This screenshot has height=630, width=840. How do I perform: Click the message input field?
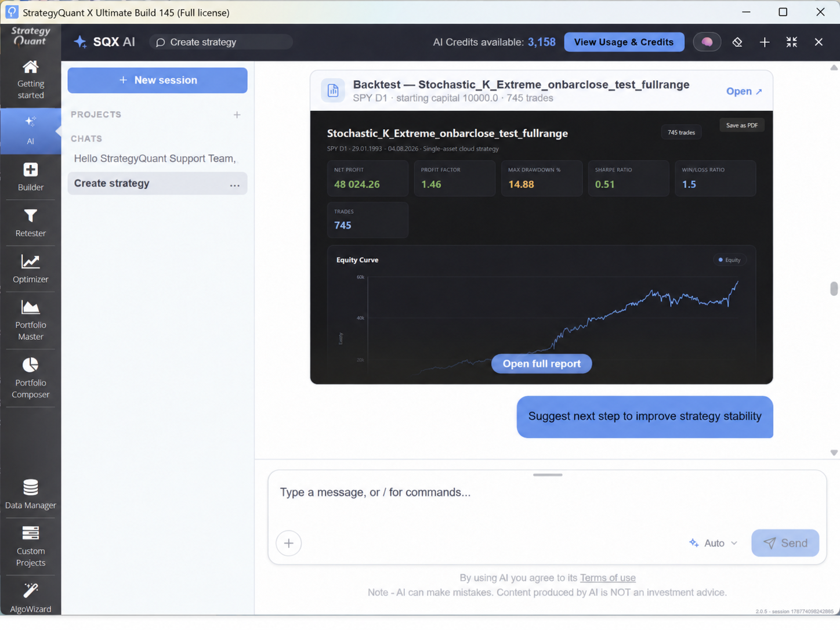pyautogui.click(x=546, y=493)
